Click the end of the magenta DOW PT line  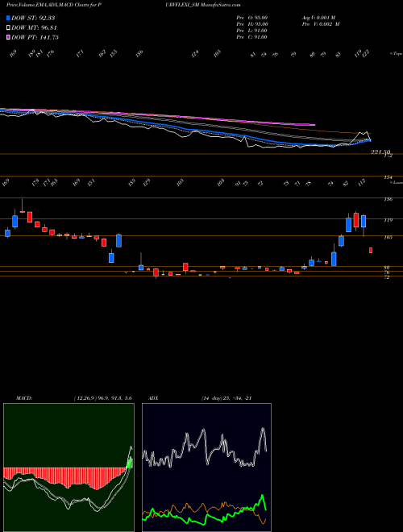point(314,125)
